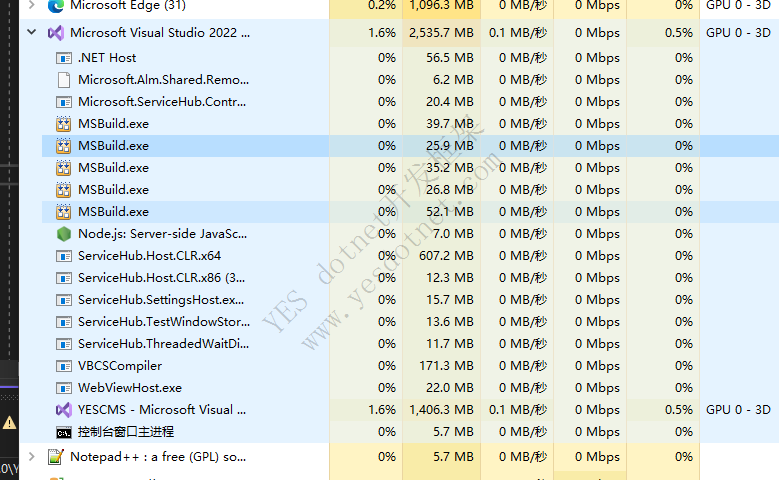
Task: Click the ServiceHub.TestWindowStor... process icon
Action: pyautogui.click(x=64, y=322)
